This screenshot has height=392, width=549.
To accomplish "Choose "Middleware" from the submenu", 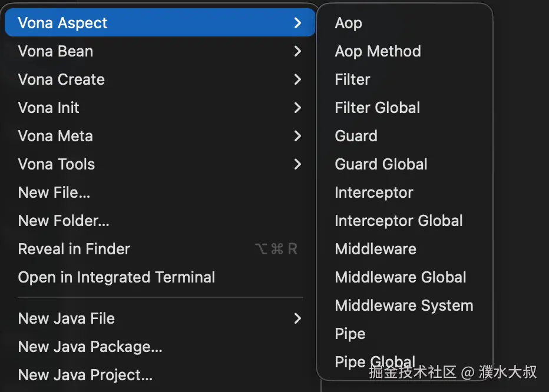I will tap(375, 249).
